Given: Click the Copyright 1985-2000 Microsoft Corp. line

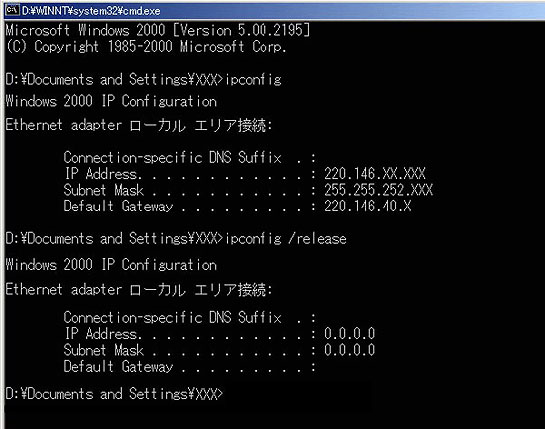Looking at the screenshot, I should point(146,47).
